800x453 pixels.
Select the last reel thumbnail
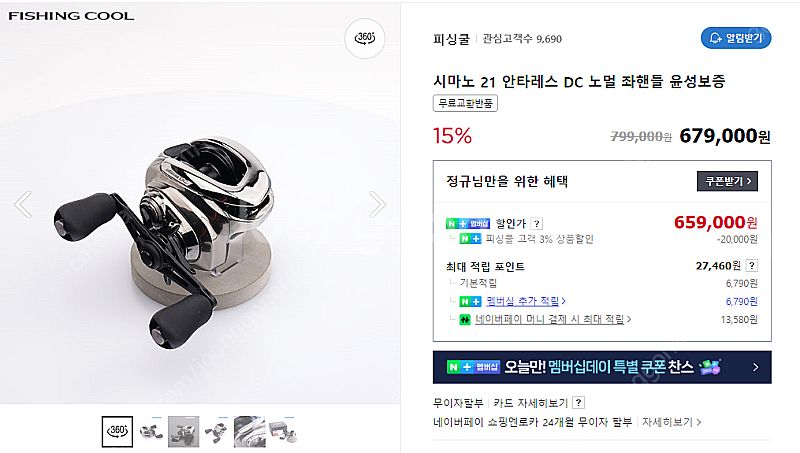tap(283, 432)
